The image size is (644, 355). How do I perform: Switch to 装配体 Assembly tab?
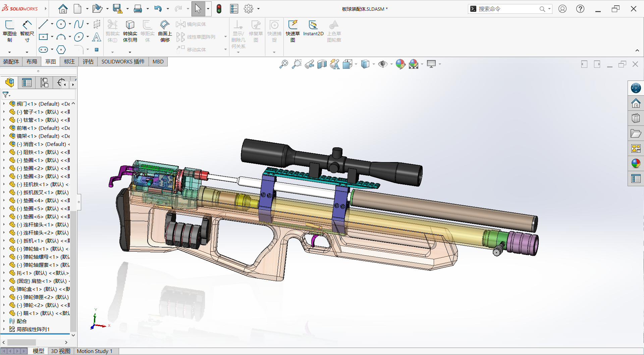[11, 62]
